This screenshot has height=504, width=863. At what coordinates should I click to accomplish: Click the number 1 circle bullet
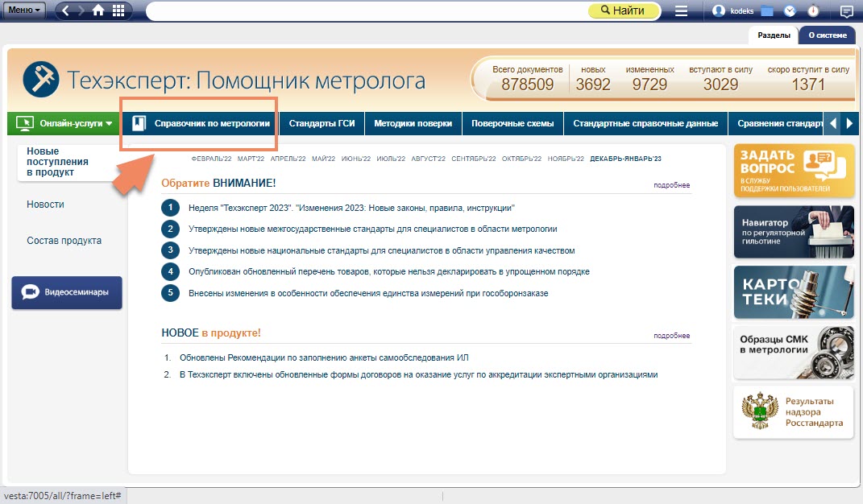click(x=171, y=208)
